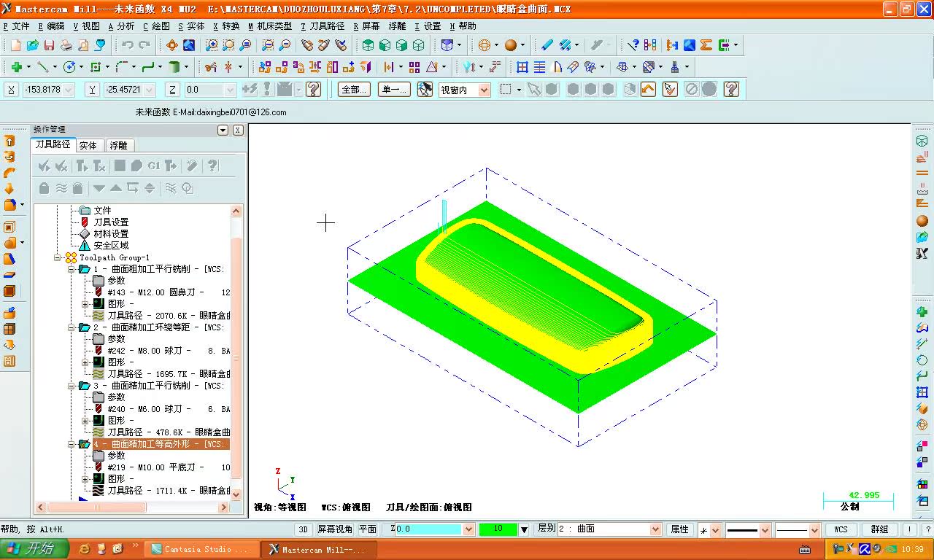The image size is (934, 560).
Task: Click the 平面 planes button
Action: click(368, 529)
